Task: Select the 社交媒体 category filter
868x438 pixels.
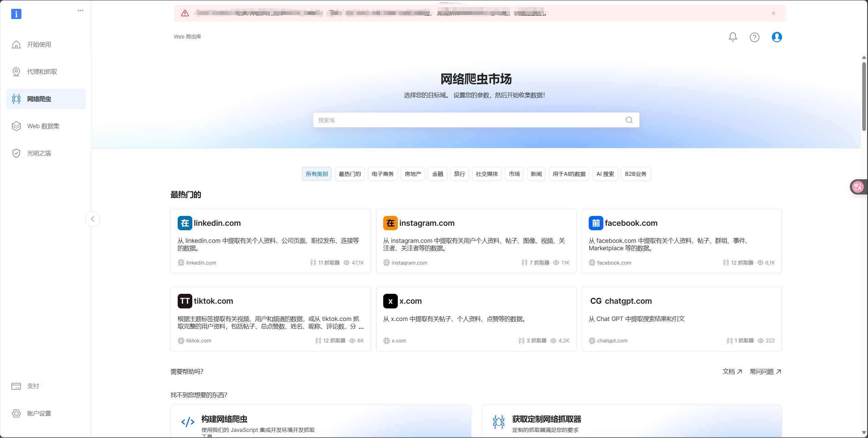Action: pyautogui.click(x=486, y=174)
